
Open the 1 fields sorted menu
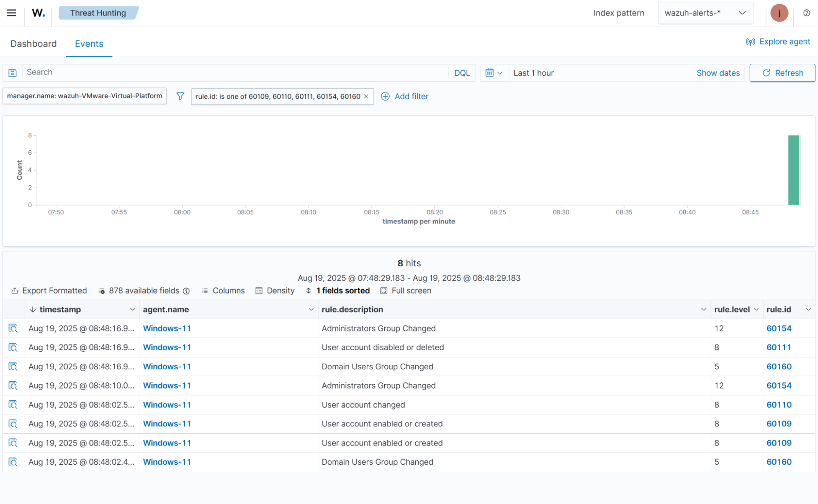[338, 291]
